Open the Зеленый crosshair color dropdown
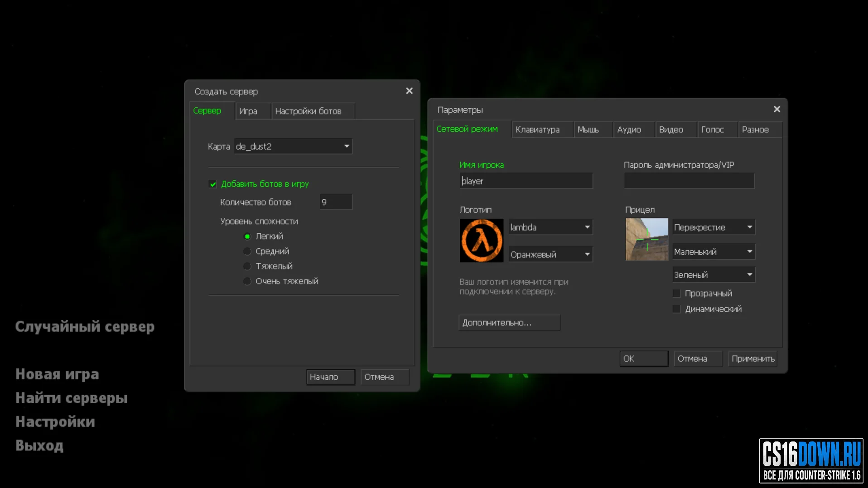 tap(714, 275)
